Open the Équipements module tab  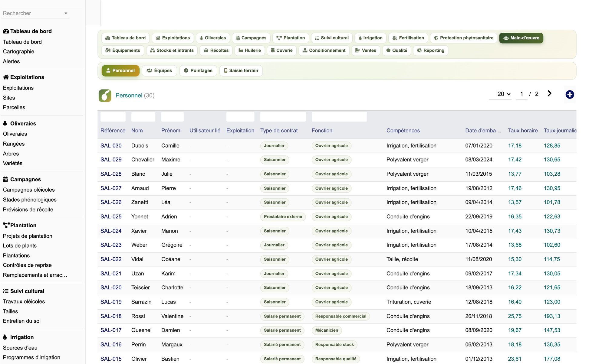point(123,50)
